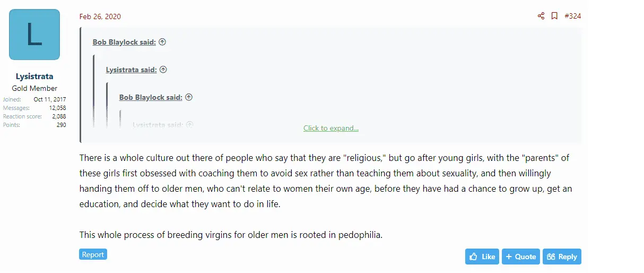
Task: Add post to multi-quote with Quote button
Action: (x=520, y=257)
